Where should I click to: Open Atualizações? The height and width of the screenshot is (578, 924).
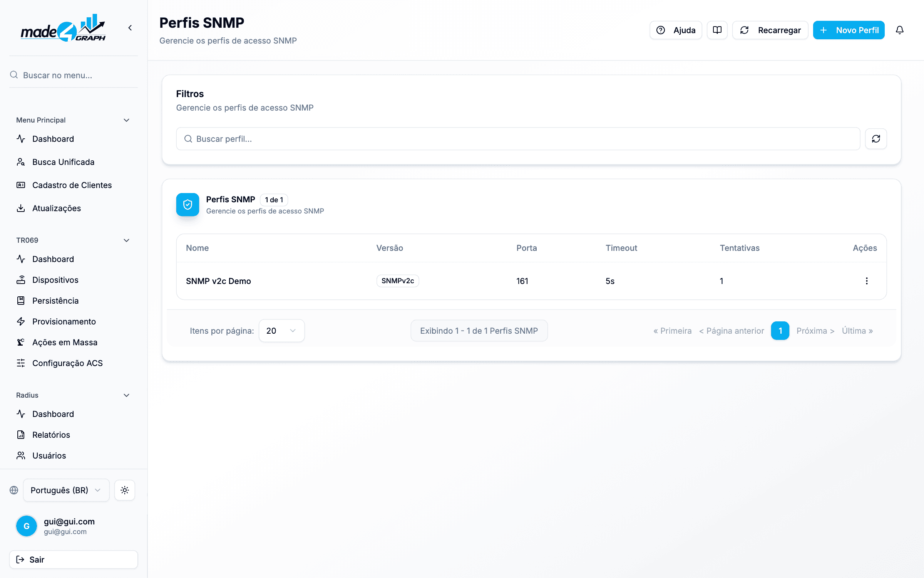coord(73,208)
